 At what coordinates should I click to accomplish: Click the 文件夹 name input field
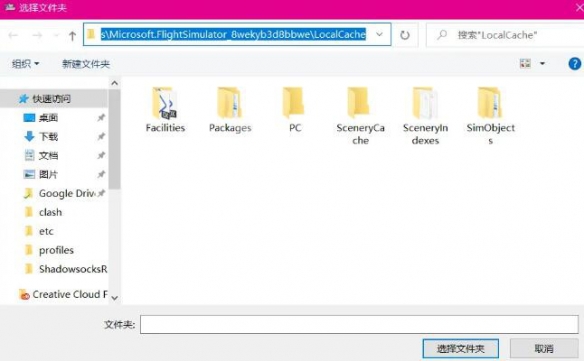359,324
